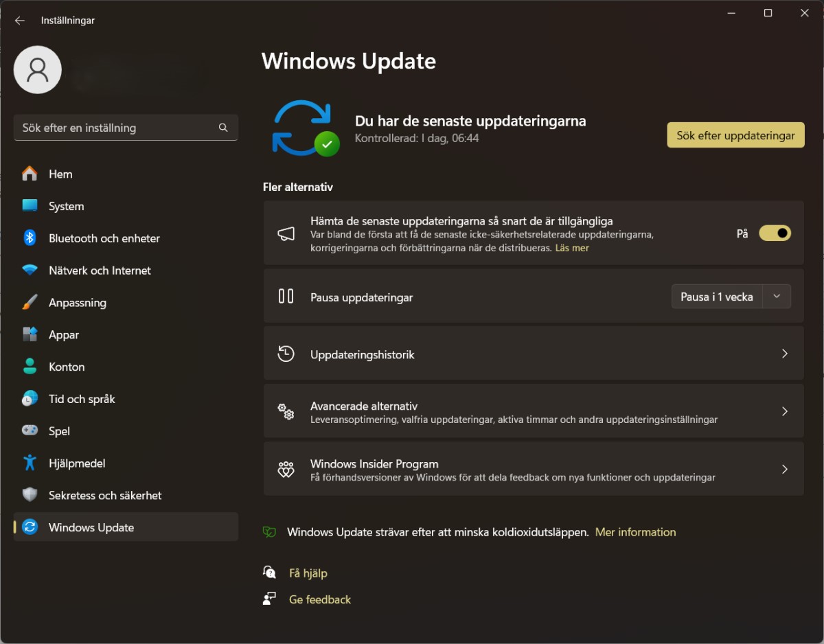Click the Windows Insider Program hearts icon

(x=286, y=470)
